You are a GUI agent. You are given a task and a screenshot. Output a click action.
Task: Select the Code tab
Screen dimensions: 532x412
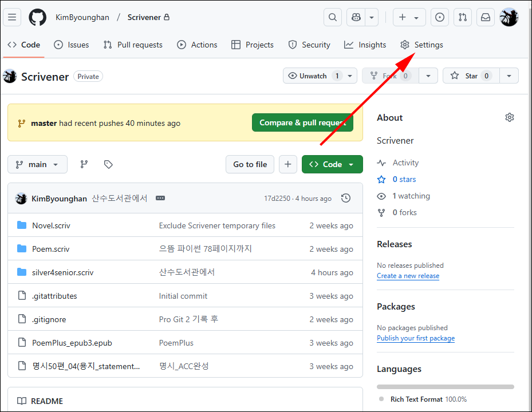23,45
